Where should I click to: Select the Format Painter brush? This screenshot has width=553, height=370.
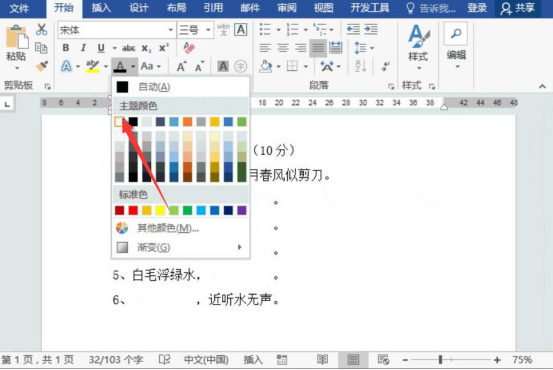coord(42,66)
